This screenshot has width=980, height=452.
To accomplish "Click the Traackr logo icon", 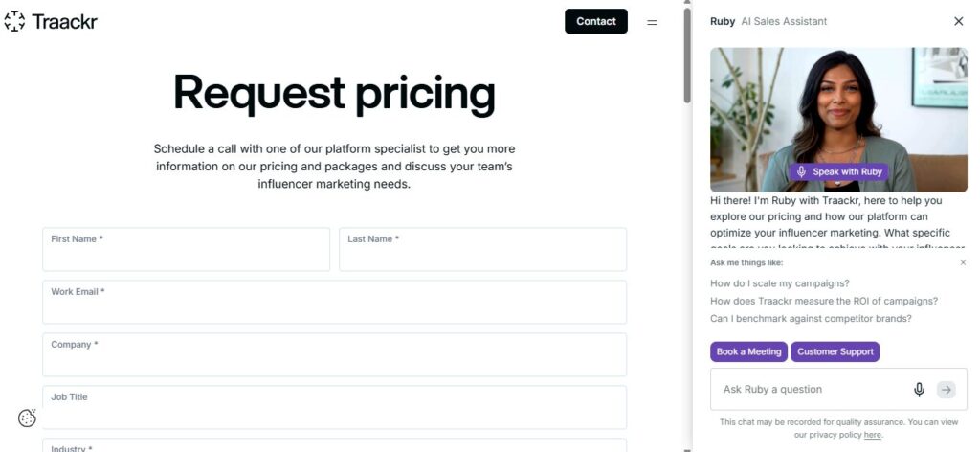I will [14, 21].
